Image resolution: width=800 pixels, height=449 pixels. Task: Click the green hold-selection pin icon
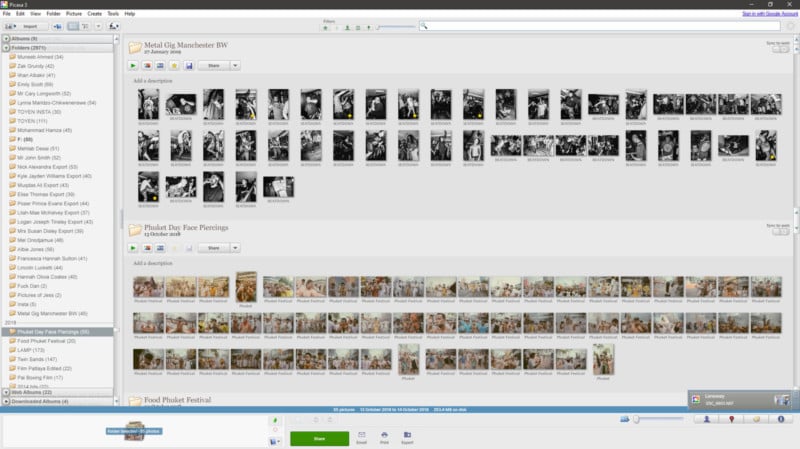pyautogui.click(x=275, y=420)
